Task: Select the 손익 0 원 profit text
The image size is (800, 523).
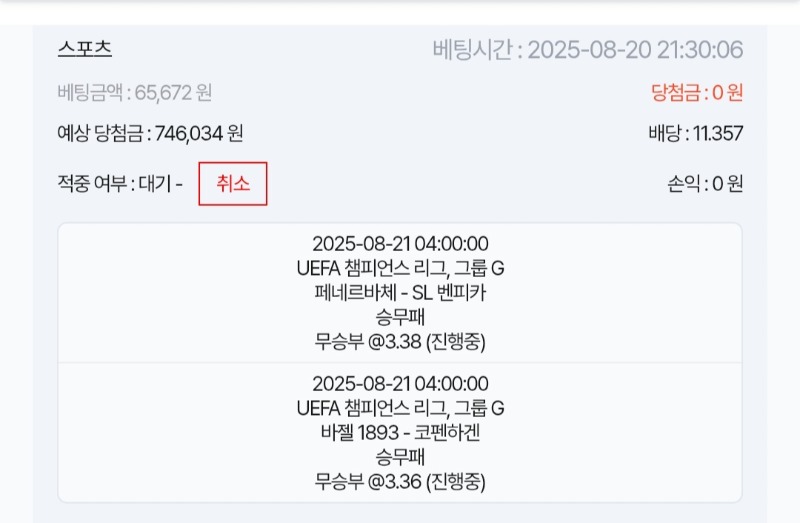Action: pyautogui.click(x=705, y=184)
